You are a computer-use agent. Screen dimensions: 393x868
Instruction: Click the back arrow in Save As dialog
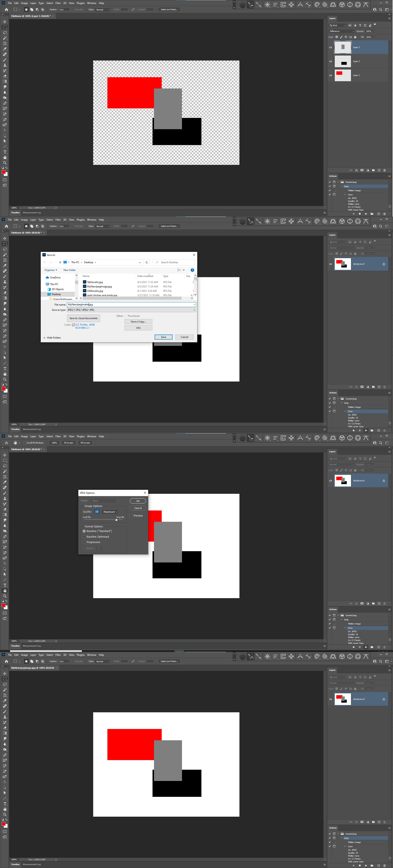[45, 262]
